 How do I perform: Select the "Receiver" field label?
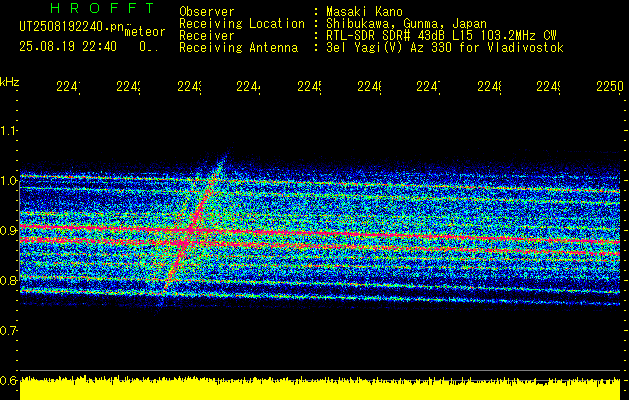207,36
